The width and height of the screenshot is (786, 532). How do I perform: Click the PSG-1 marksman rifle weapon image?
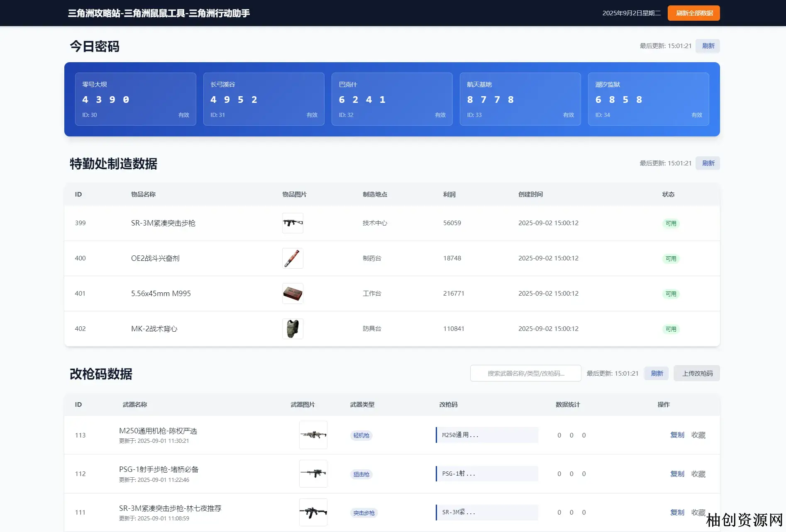(x=313, y=474)
